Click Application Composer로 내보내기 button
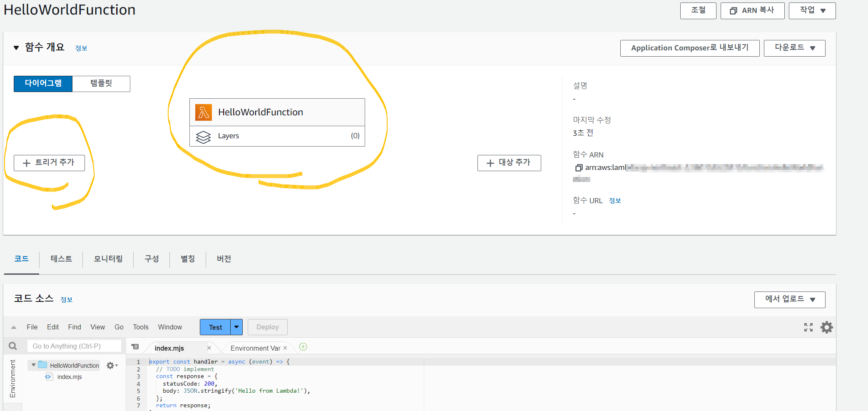868x411 pixels. 690,48
